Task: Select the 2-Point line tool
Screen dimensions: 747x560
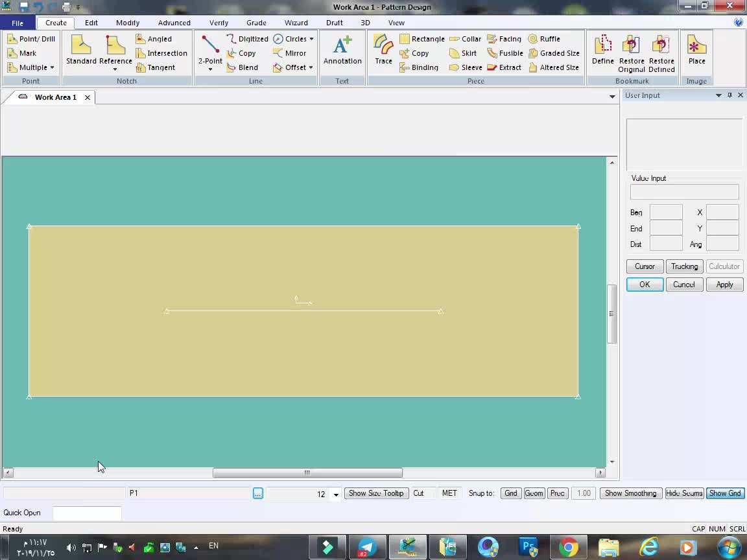Action: point(210,51)
